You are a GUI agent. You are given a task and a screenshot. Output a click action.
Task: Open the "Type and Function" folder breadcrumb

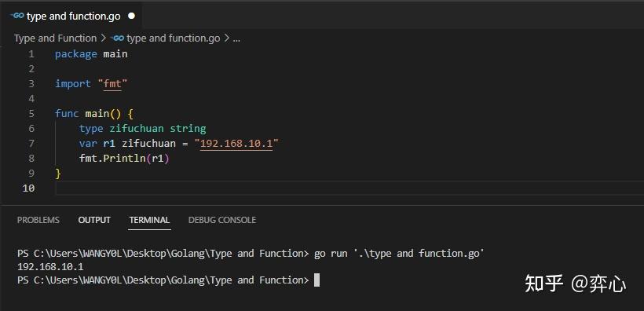[x=55, y=38]
